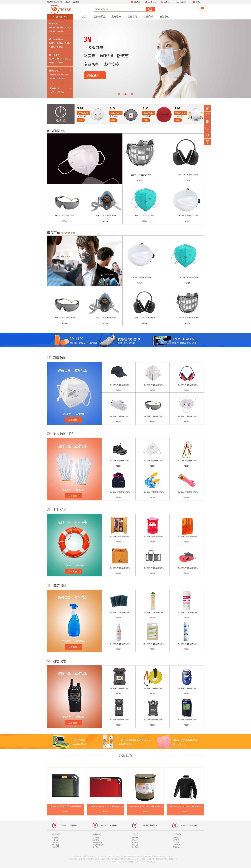This screenshot has height=868, width=251.
Task: Click the back-to-top arrow icon
Action: click(x=207, y=142)
